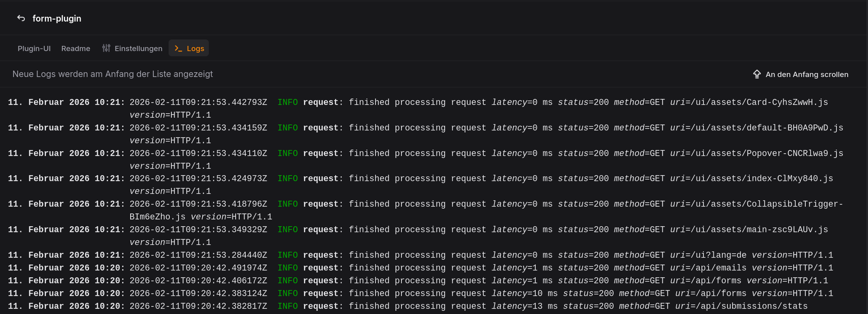The height and width of the screenshot is (314, 868).
Task: Click the back arrow next to form-plugin
Action: (21, 18)
